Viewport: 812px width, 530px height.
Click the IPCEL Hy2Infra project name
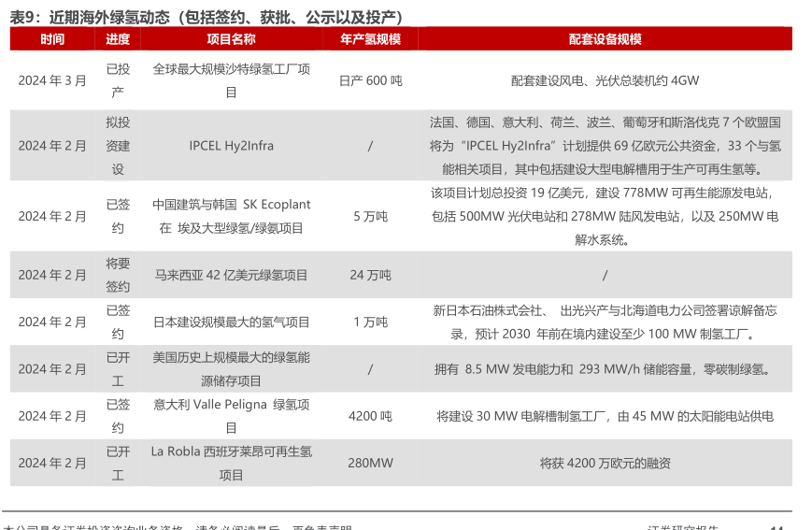click(231, 146)
